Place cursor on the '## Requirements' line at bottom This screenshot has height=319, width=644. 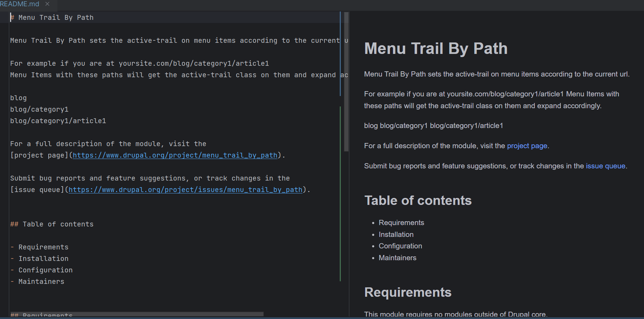[x=42, y=315]
